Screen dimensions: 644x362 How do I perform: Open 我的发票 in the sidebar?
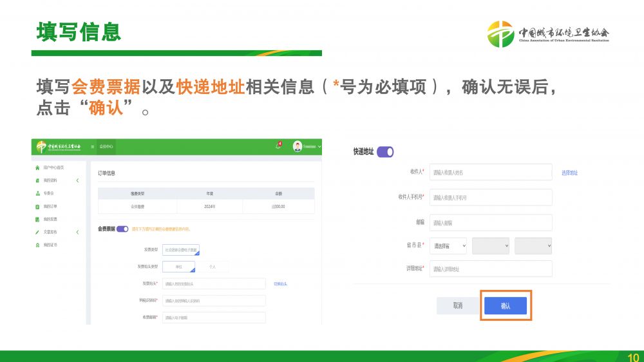50,219
